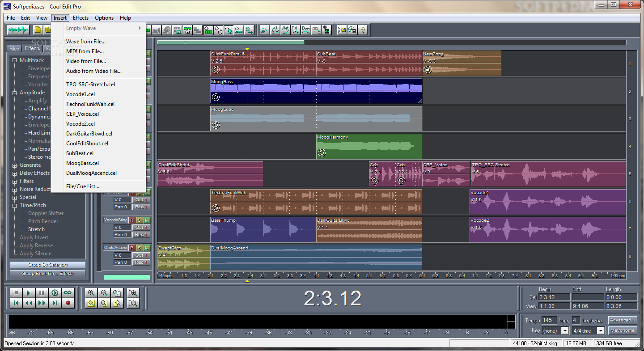Click the Go to Beginning transport button
This screenshot has width=644, height=351.
(x=16, y=303)
